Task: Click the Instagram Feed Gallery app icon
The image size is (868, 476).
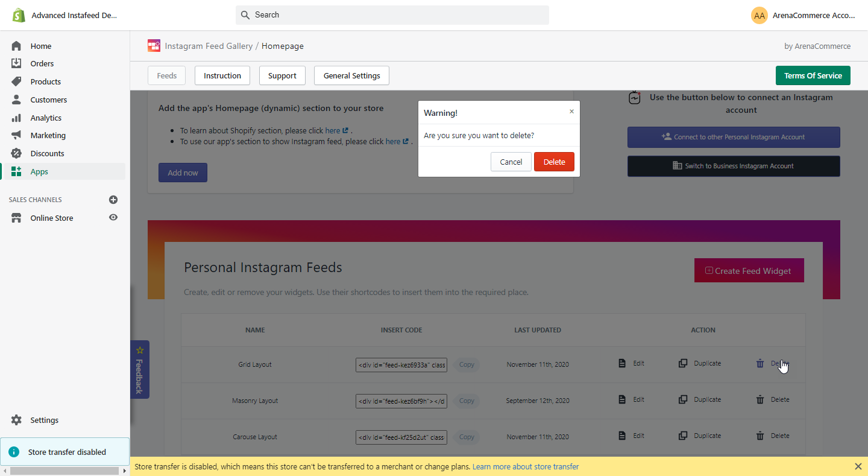Action: (154, 46)
